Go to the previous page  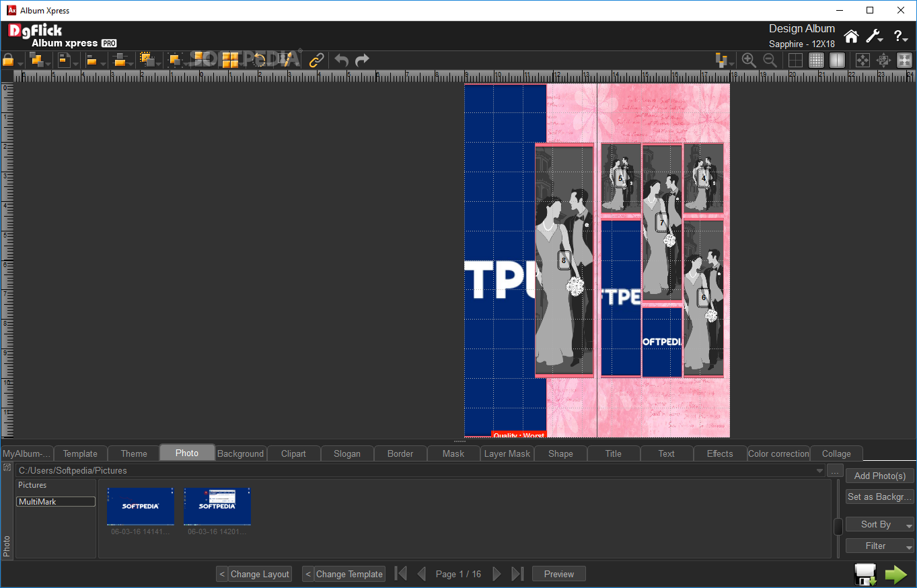click(422, 574)
